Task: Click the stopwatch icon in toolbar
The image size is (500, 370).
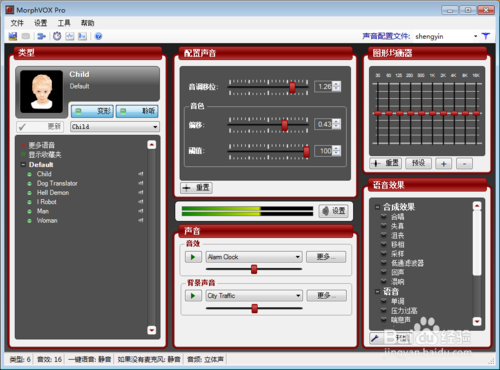Action: click(x=57, y=36)
